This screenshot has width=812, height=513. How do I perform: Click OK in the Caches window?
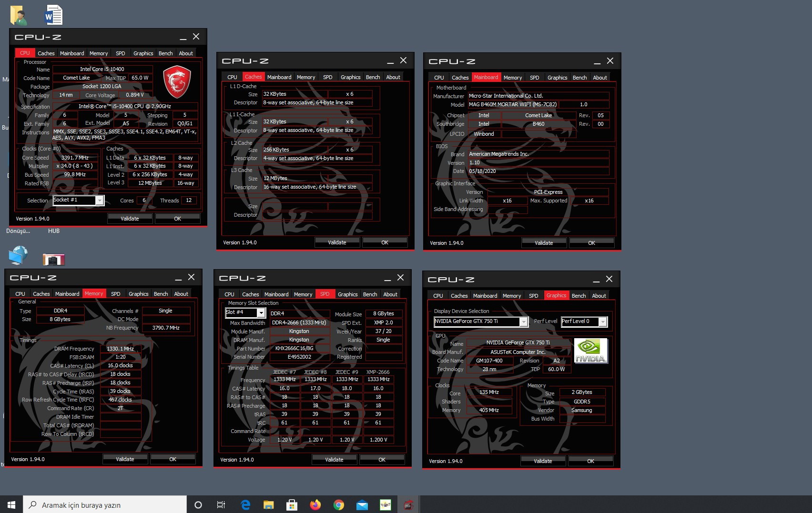point(385,242)
